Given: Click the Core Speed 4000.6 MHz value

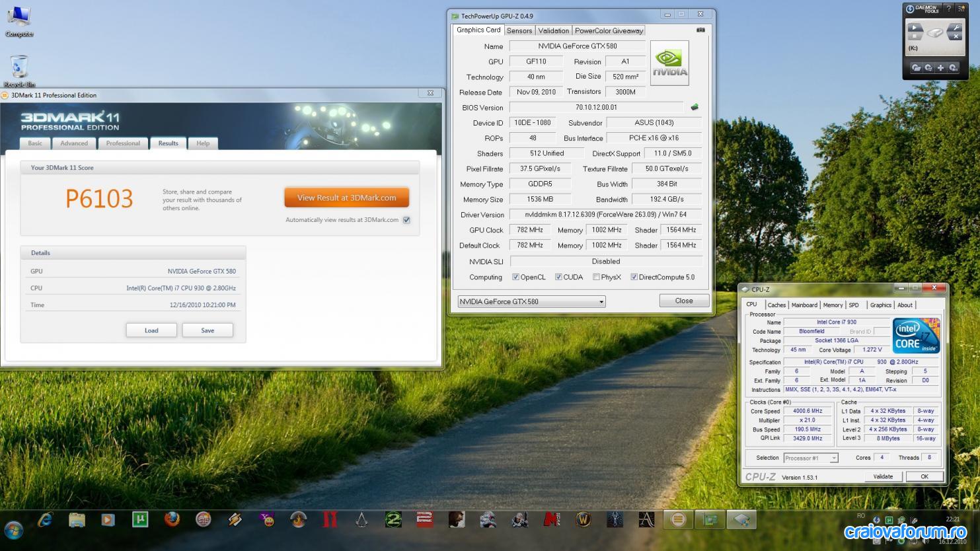Looking at the screenshot, I should tap(808, 411).
